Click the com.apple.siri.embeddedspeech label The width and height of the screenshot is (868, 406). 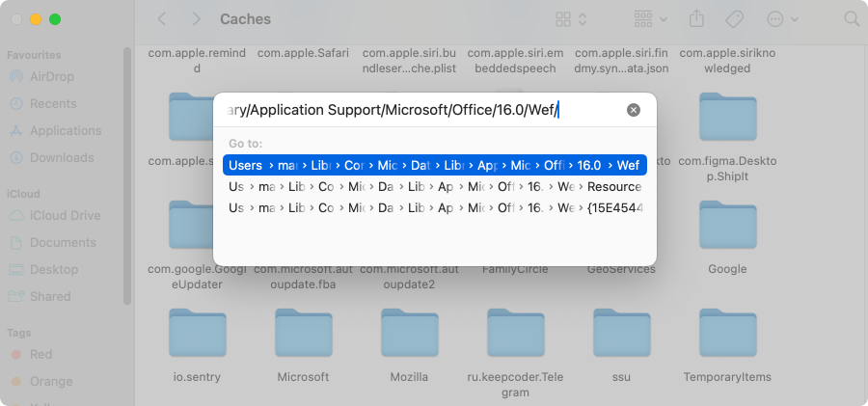click(x=516, y=61)
